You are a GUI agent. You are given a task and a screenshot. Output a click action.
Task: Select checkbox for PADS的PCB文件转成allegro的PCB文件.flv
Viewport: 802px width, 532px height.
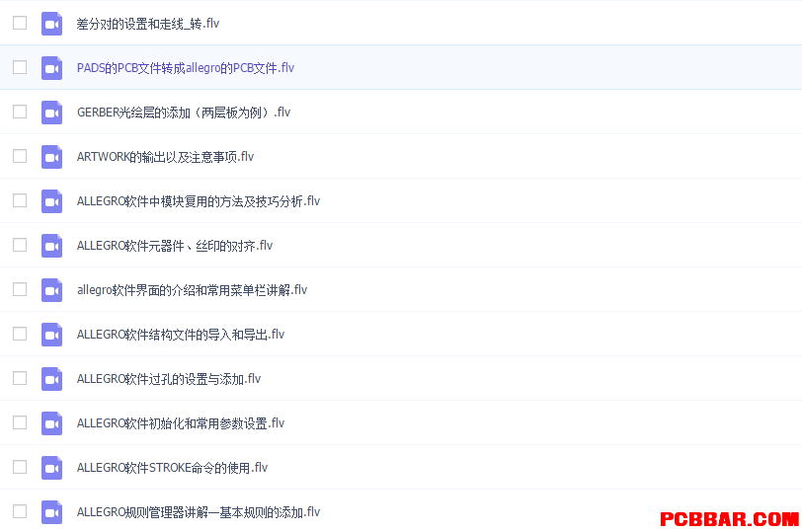pos(20,67)
